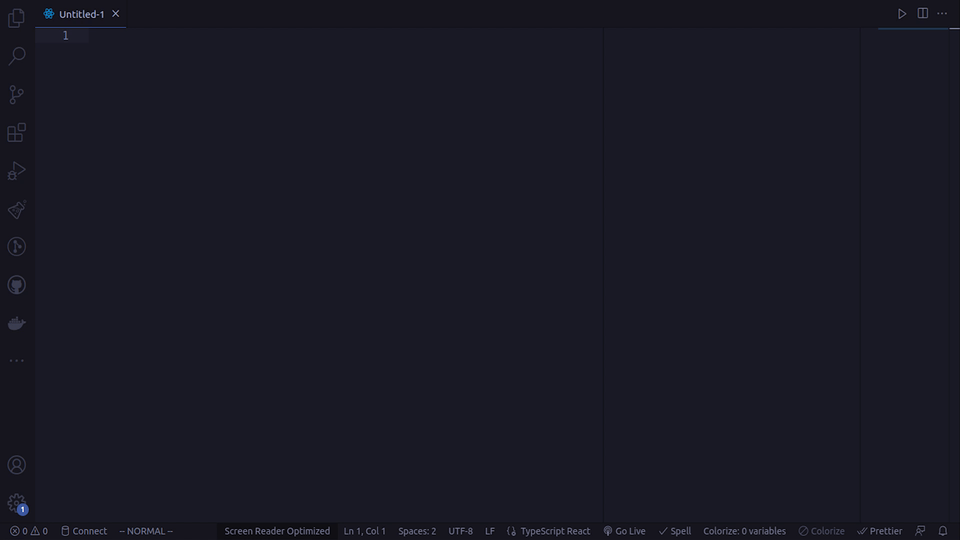Open the Explorer view in activity bar

tap(17, 18)
